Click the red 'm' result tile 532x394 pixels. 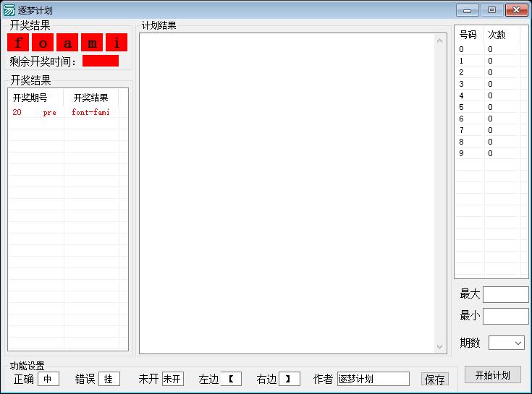pos(92,43)
